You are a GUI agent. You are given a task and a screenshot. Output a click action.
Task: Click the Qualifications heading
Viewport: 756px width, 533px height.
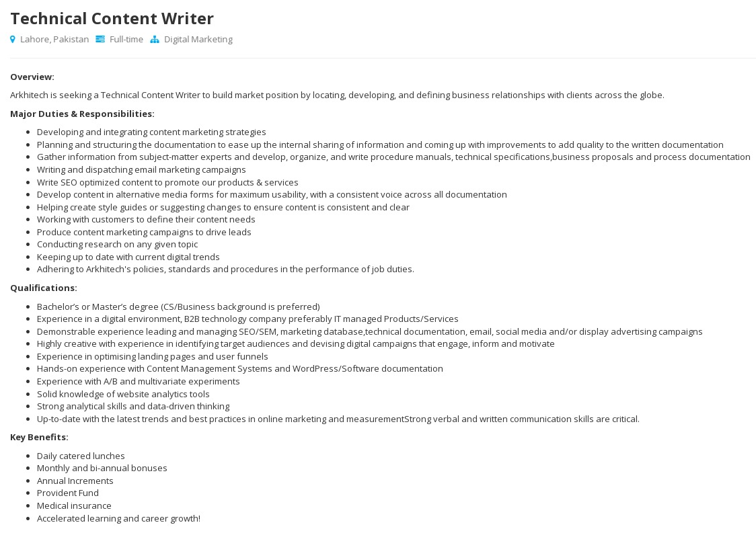(44, 288)
